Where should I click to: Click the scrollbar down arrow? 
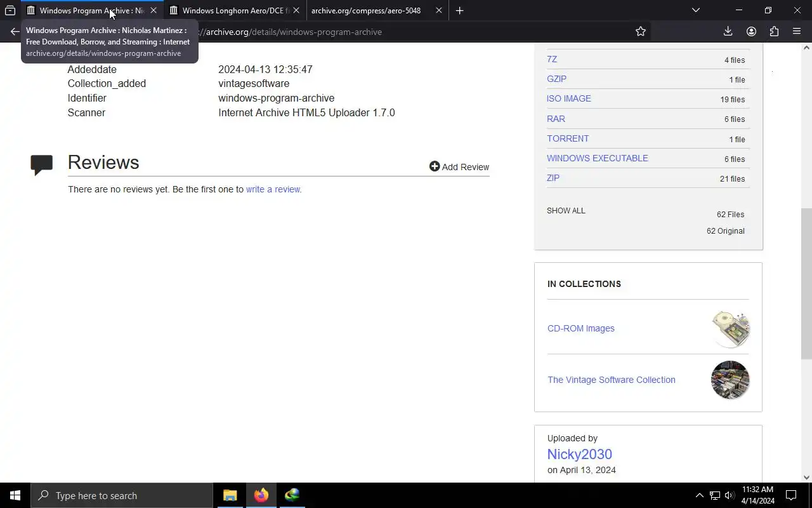point(807,478)
